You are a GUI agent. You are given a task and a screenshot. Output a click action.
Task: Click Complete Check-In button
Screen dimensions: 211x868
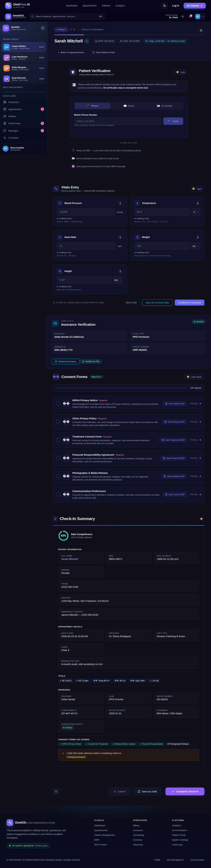[x=185, y=792]
